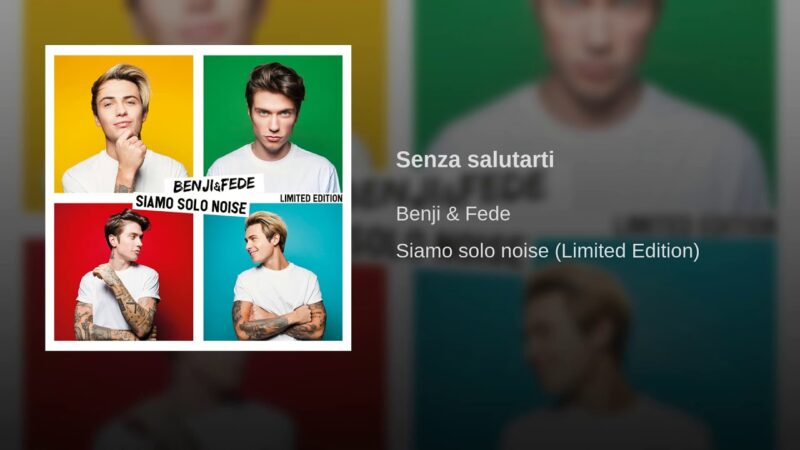Click the crossed tattooed arms in the blue panel
This screenshot has height=450, width=800.
[279, 321]
